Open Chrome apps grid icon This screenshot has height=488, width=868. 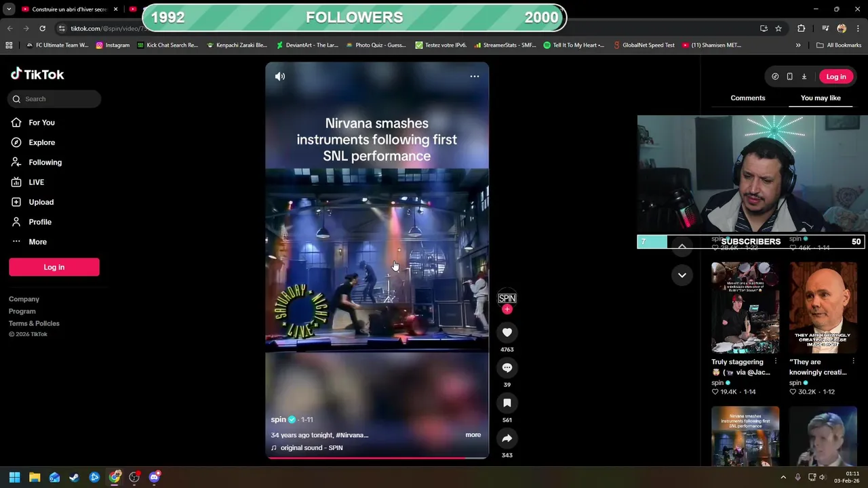[x=9, y=45]
